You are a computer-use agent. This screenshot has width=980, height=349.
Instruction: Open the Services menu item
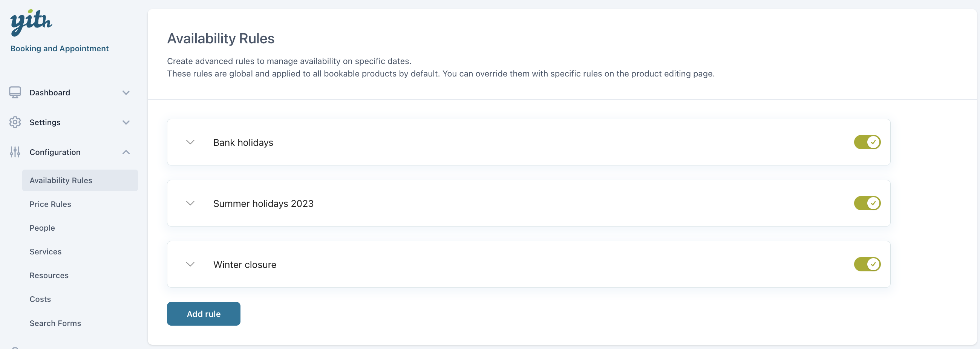45,251
